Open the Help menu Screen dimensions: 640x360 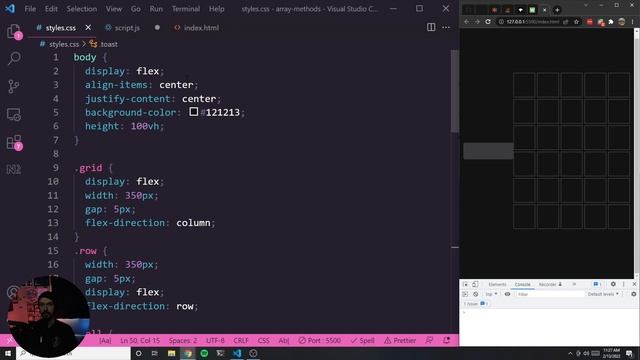[217, 9]
